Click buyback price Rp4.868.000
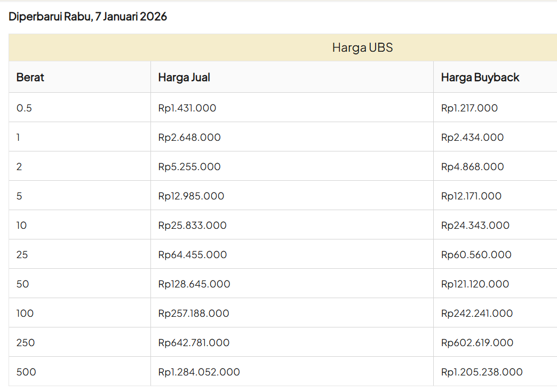Image resolution: width=557 pixels, height=392 pixels. point(472,167)
